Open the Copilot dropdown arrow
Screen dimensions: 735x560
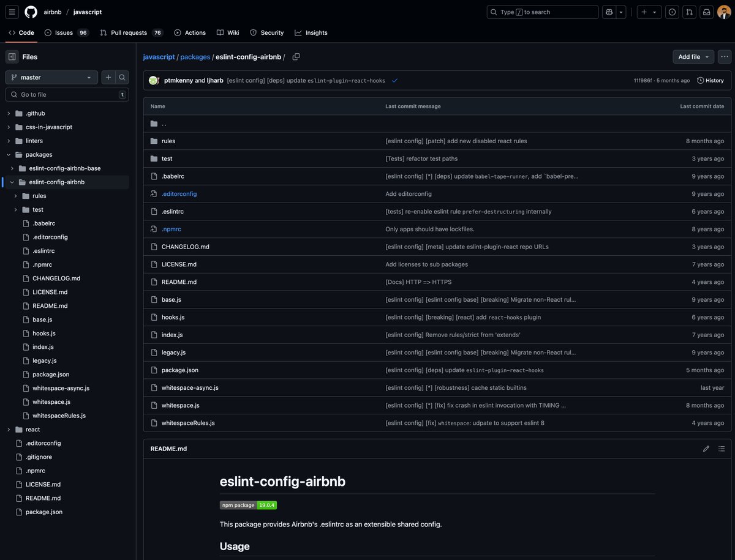pyautogui.click(x=621, y=12)
